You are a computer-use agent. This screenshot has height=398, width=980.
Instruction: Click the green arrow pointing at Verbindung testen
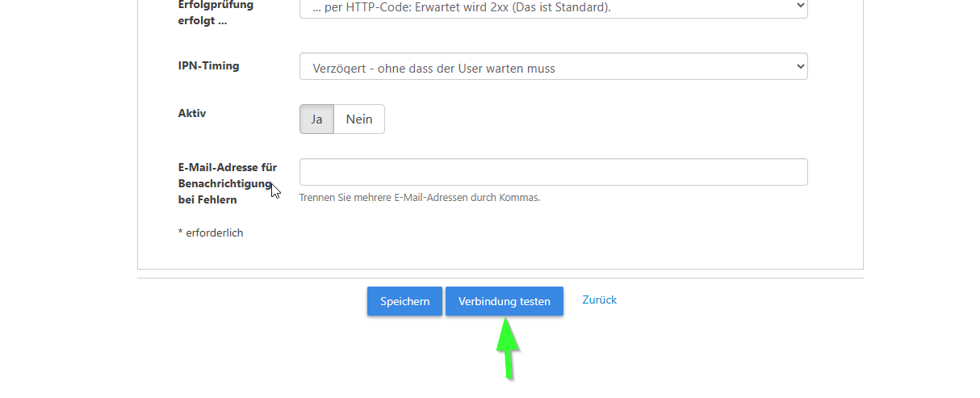pos(507,347)
